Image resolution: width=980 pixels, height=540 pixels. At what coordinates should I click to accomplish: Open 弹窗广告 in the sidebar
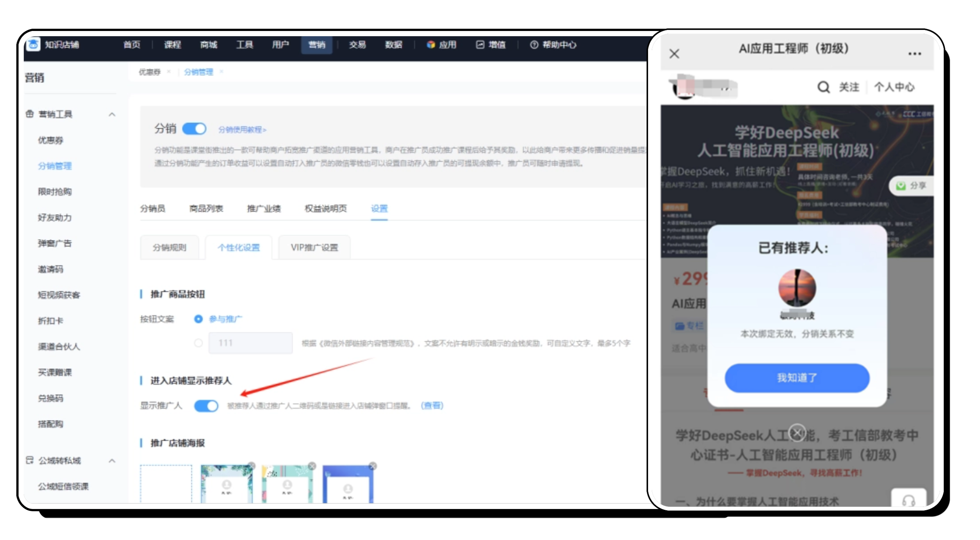point(55,243)
